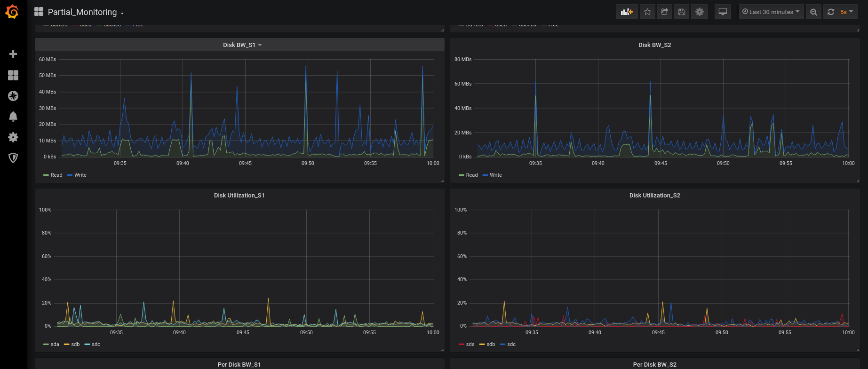
Task: Click the Add panel icon
Action: [627, 12]
